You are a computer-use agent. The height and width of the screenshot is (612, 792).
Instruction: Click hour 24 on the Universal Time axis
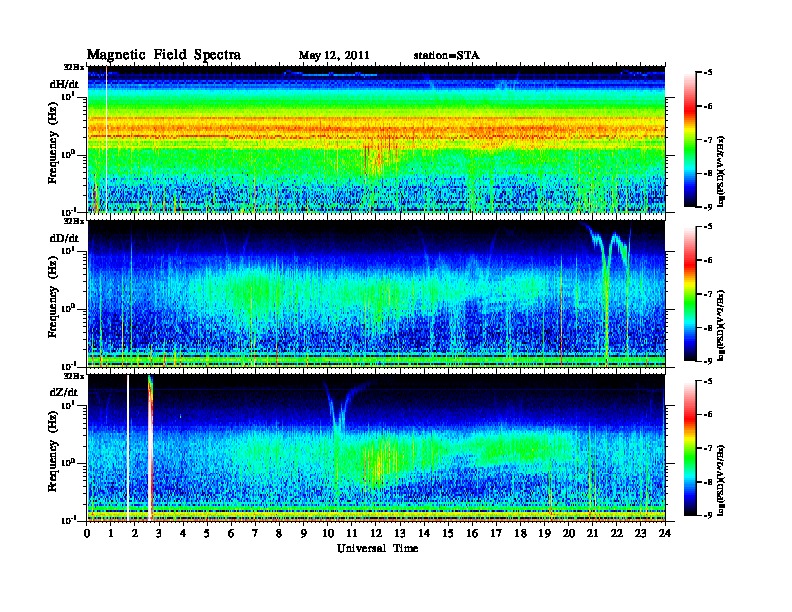(665, 534)
